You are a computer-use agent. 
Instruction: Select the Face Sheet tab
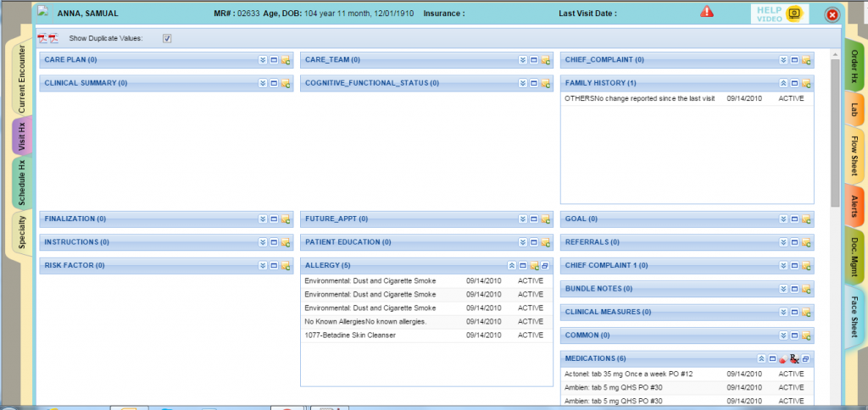854,315
